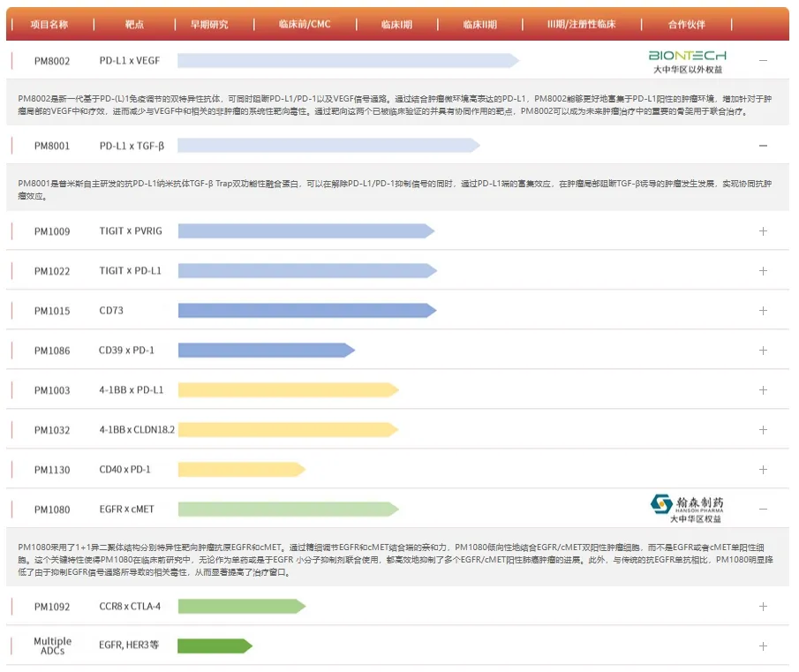This screenshot has height=672, width=799.
Task: Expand PM1130 CD40 x PD-1 details
Action: click(763, 470)
